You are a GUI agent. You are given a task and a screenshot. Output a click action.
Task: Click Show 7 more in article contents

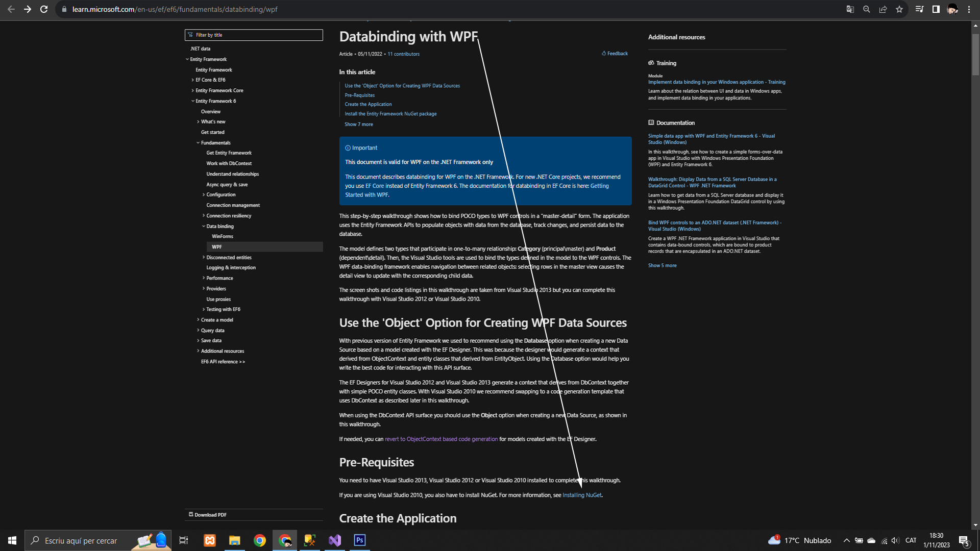click(358, 124)
